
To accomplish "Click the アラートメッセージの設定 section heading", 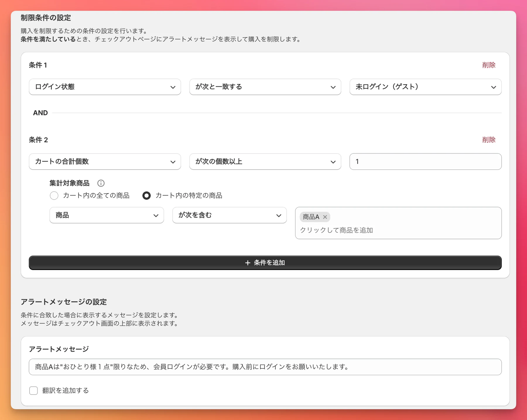I will [64, 302].
